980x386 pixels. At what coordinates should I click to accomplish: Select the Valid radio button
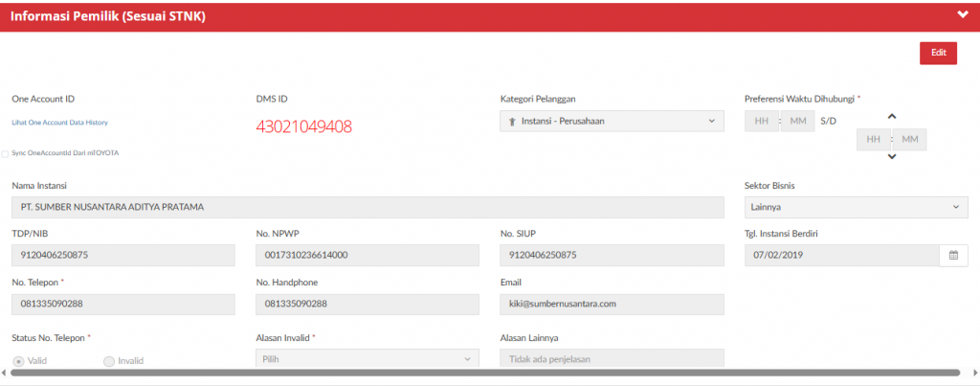click(18, 361)
